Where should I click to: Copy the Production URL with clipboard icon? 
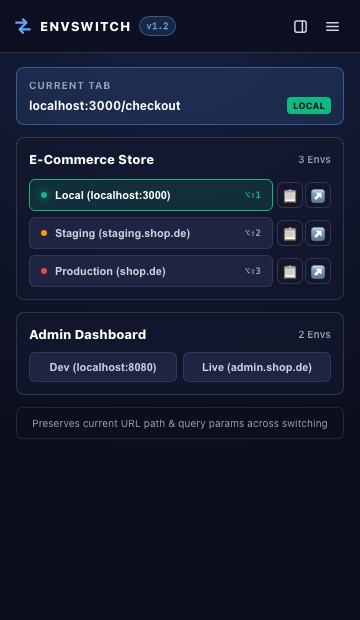[290, 271]
